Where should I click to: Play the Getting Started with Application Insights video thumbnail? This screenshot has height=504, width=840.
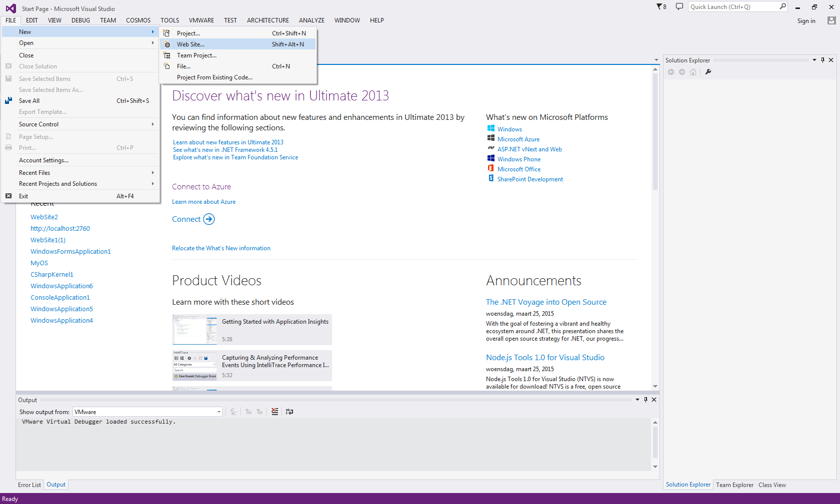pyautogui.click(x=194, y=330)
